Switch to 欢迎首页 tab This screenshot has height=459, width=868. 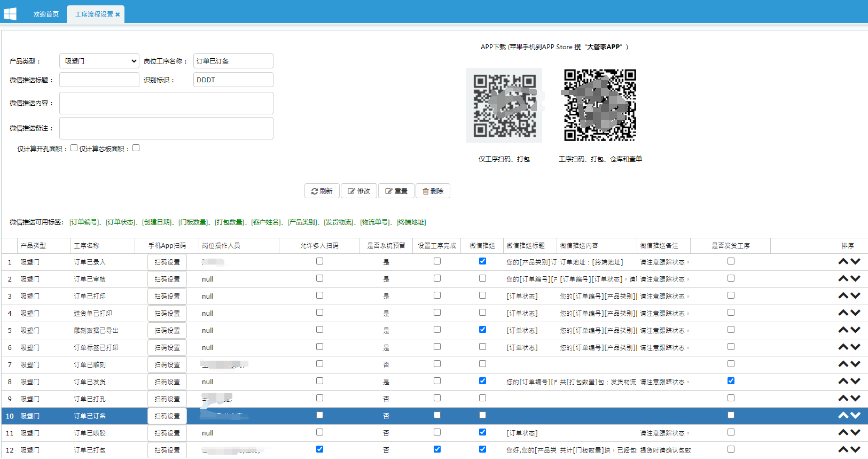[46, 14]
